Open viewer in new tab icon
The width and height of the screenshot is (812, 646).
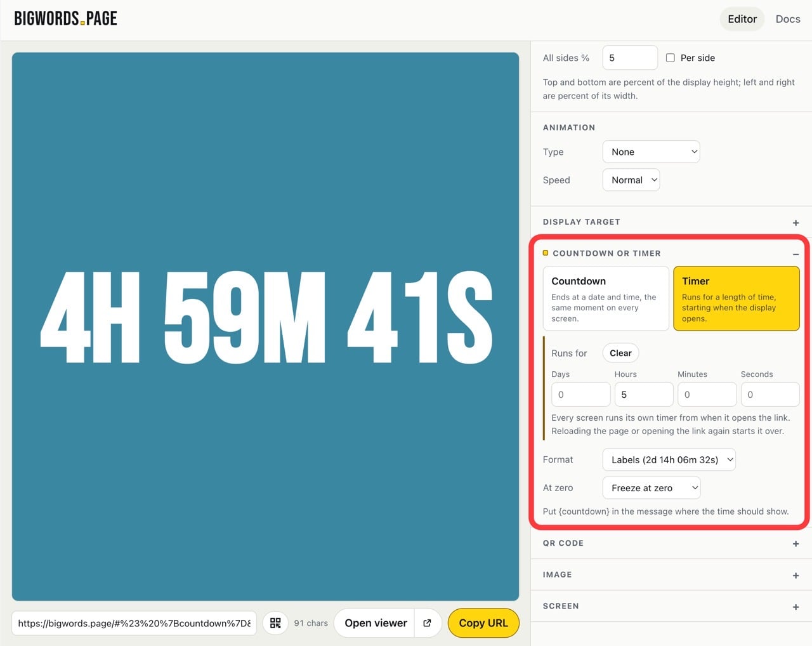click(427, 623)
